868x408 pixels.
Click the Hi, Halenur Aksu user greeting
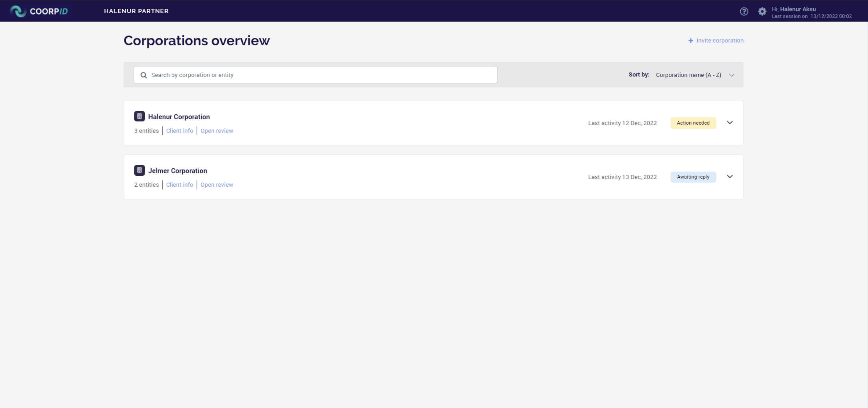pyautogui.click(x=793, y=9)
